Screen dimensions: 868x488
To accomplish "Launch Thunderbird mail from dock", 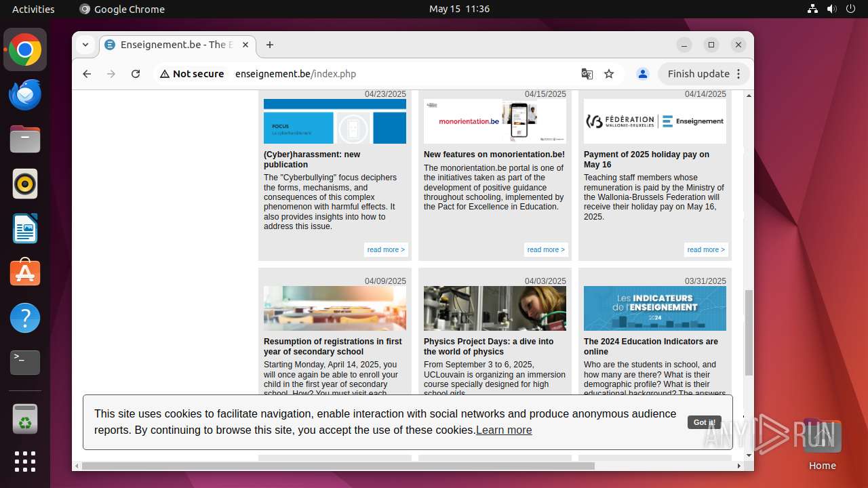I will click(x=25, y=94).
